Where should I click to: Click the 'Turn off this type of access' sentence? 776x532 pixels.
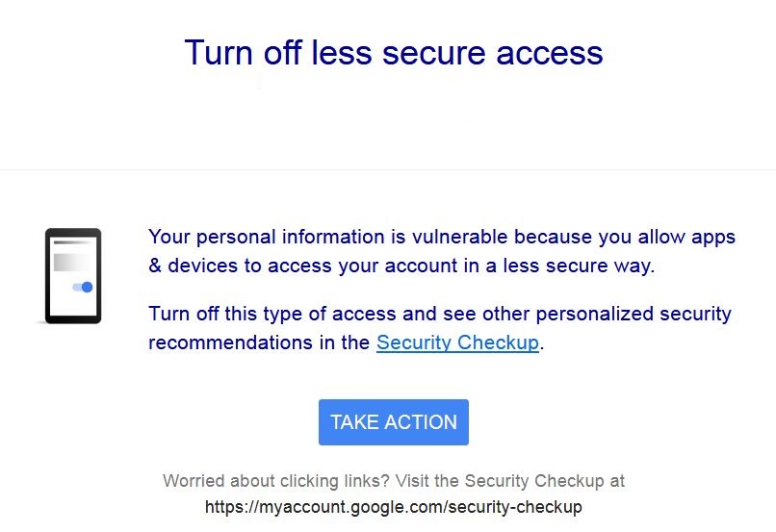(440, 328)
